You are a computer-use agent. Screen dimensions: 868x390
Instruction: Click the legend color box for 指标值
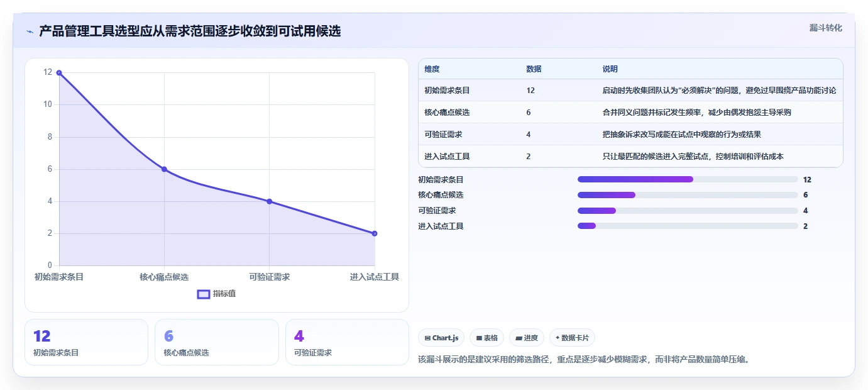pyautogui.click(x=204, y=294)
